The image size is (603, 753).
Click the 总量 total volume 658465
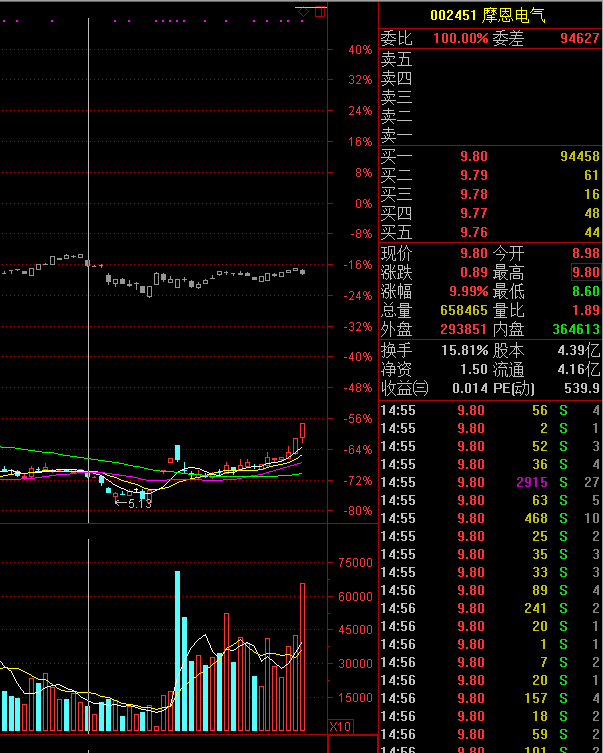pyautogui.click(x=464, y=311)
